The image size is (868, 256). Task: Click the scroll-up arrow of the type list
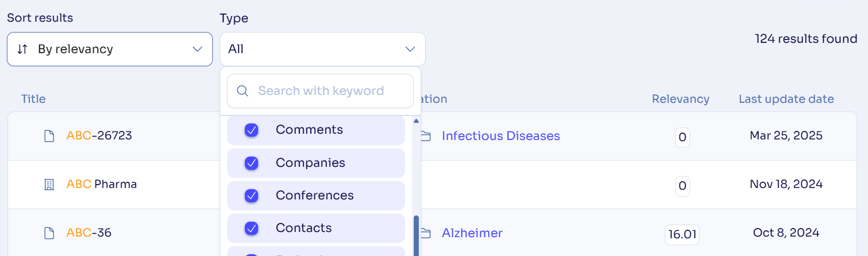point(416,121)
